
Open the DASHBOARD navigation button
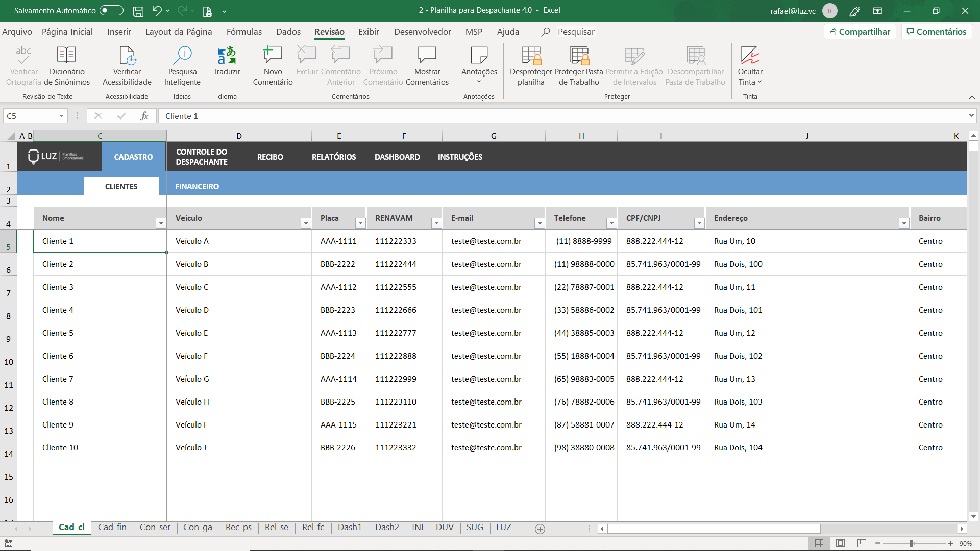tap(397, 157)
